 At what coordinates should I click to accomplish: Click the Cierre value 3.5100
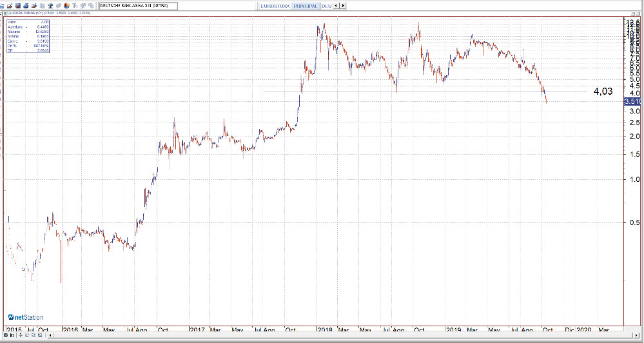(43, 41)
